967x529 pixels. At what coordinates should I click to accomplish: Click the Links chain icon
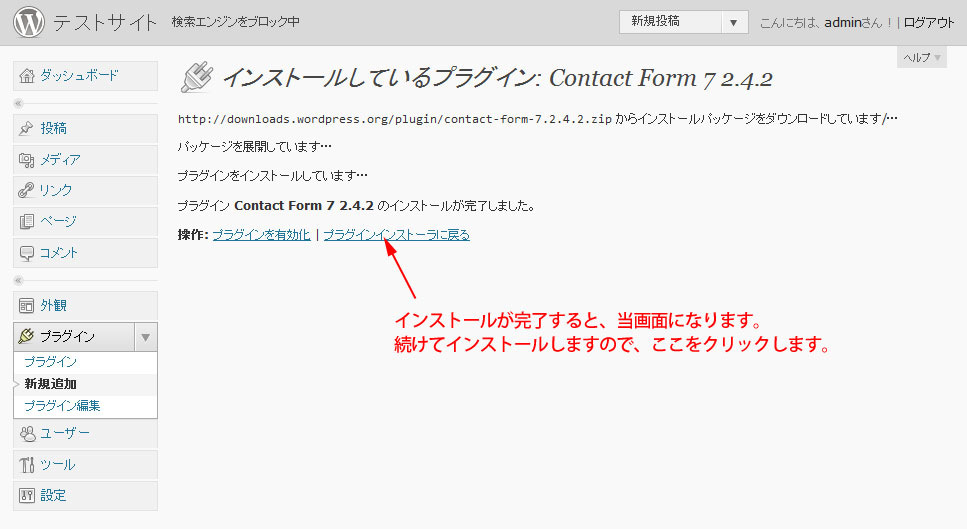point(26,190)
